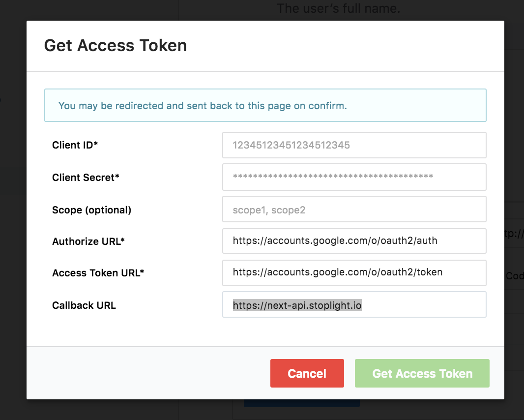Click the Authorize URL field label
524x420 pixels.
(88, 241)
